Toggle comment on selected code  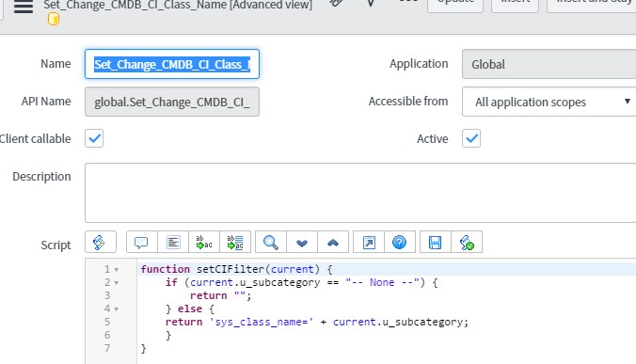coord(141,242)
